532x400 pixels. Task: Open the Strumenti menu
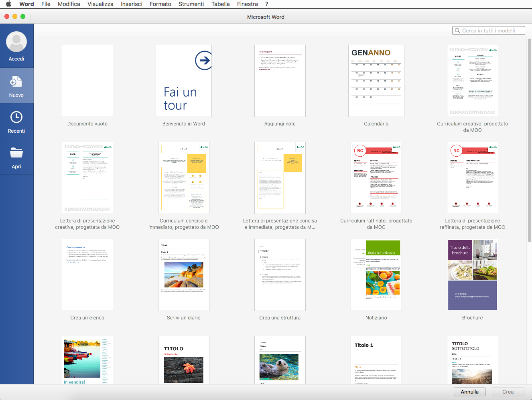click(x=191, y=4)
